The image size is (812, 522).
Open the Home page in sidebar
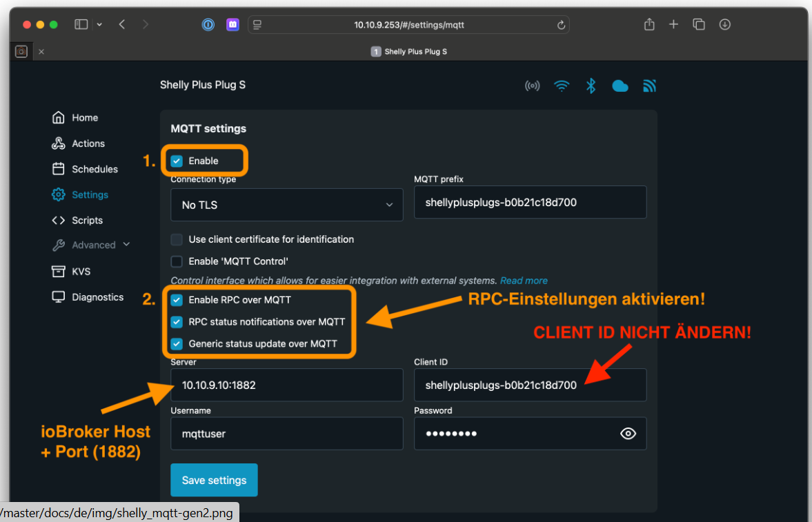(75, 117)
